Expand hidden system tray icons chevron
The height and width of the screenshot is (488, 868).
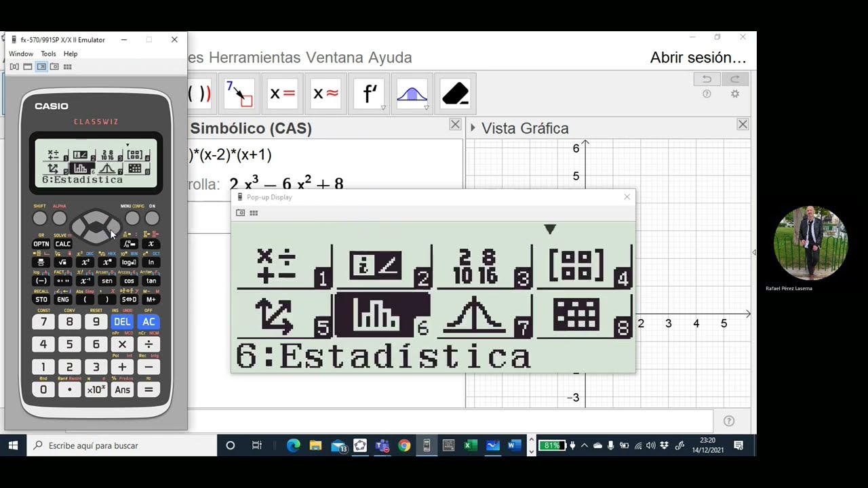(584, 445)
